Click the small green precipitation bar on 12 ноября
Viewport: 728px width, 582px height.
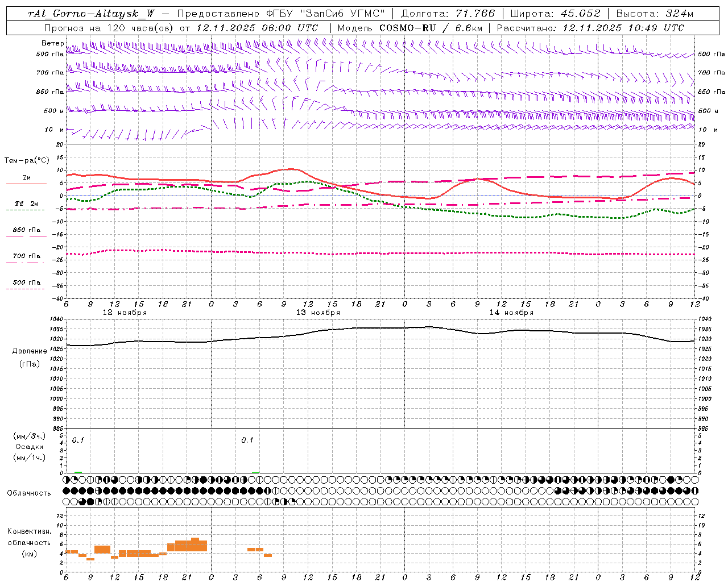point(78,472)
